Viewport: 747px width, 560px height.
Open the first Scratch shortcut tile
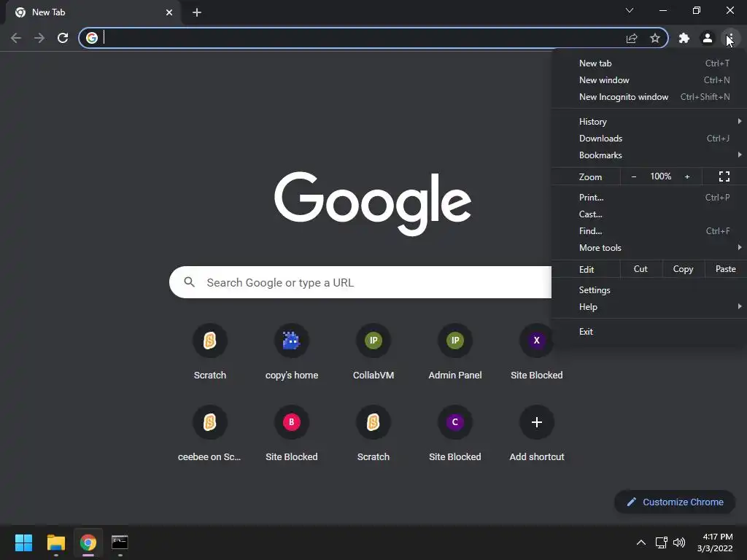[x=209, y=351]
